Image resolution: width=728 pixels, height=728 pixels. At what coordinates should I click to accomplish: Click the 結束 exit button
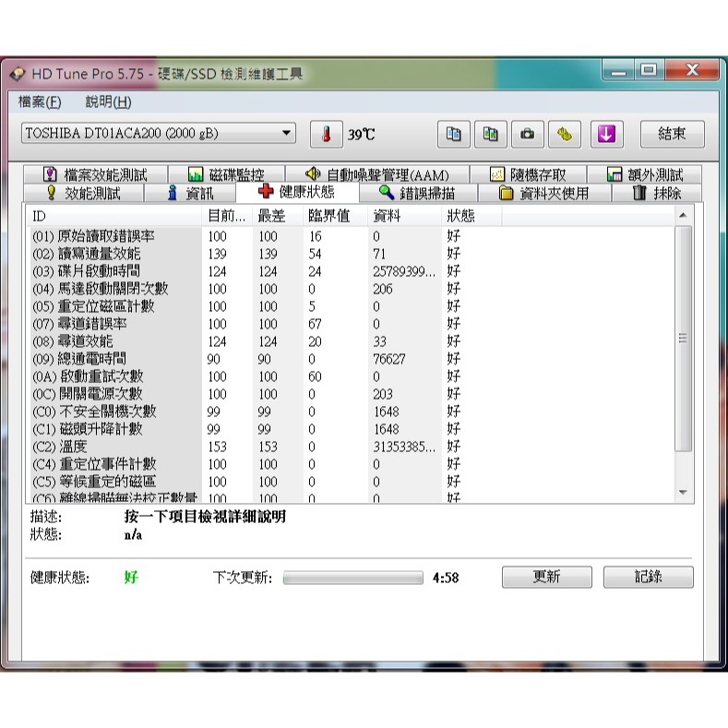click(x=673, y=134)
